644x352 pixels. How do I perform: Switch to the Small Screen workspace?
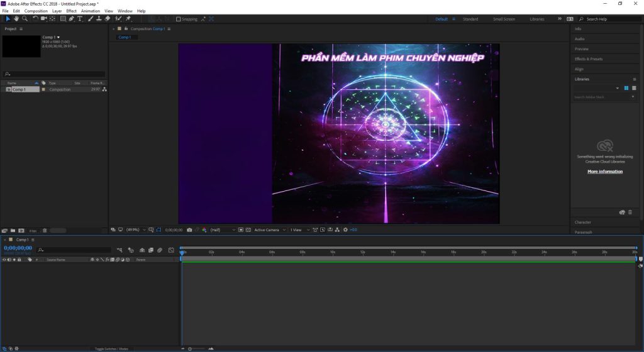pyautogui.click(x=504, y=19)
